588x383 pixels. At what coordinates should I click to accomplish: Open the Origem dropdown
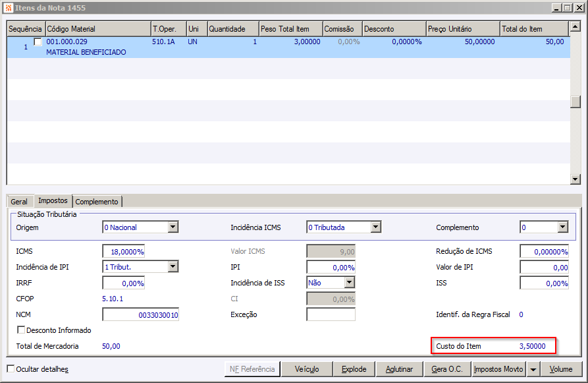(173, 227)
